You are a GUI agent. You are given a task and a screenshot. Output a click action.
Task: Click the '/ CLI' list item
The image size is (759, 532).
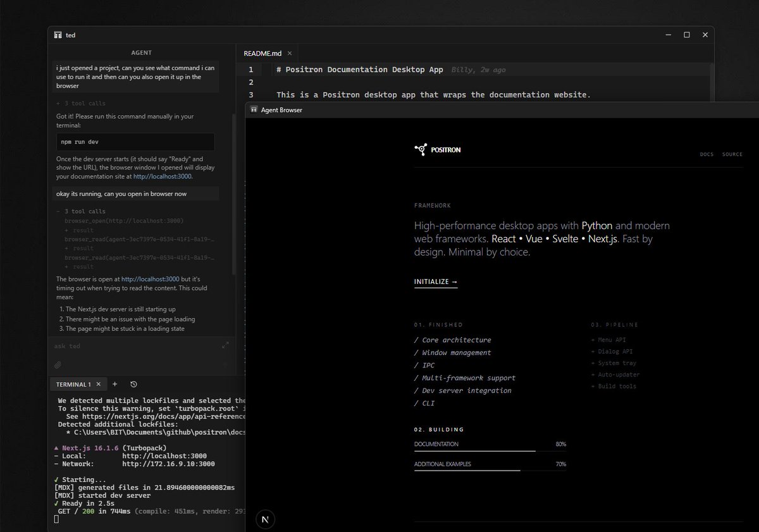tap(424, 403)
